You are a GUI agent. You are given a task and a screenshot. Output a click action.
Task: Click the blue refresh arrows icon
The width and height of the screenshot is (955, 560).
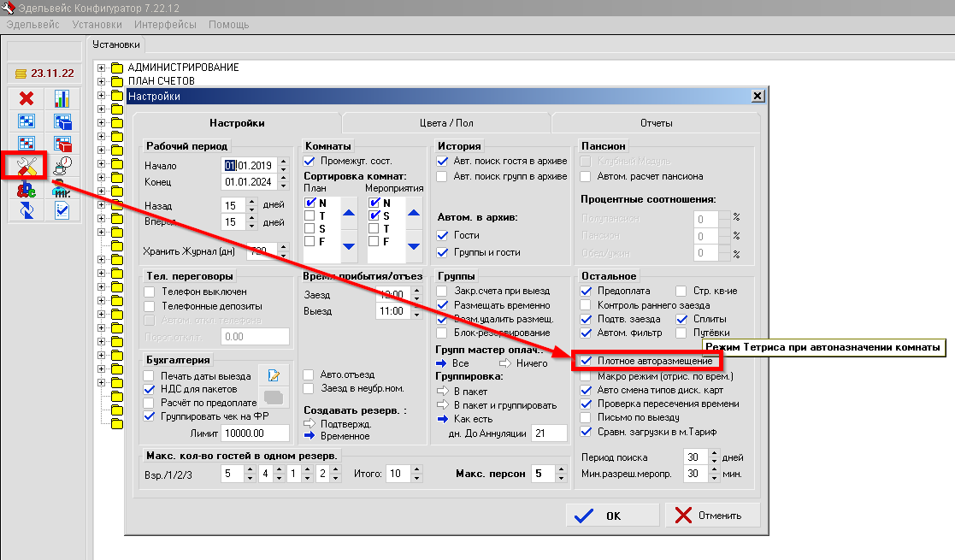[26, 210]
